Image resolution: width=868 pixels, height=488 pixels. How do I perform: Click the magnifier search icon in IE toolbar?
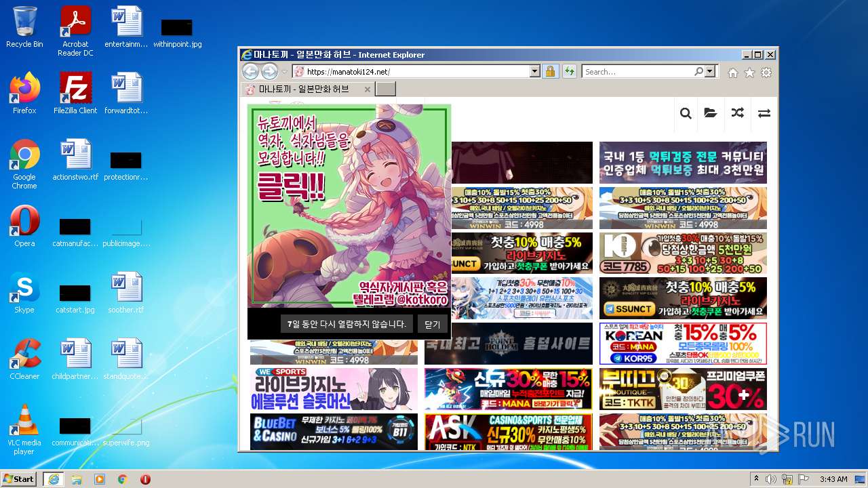(698, 71)
